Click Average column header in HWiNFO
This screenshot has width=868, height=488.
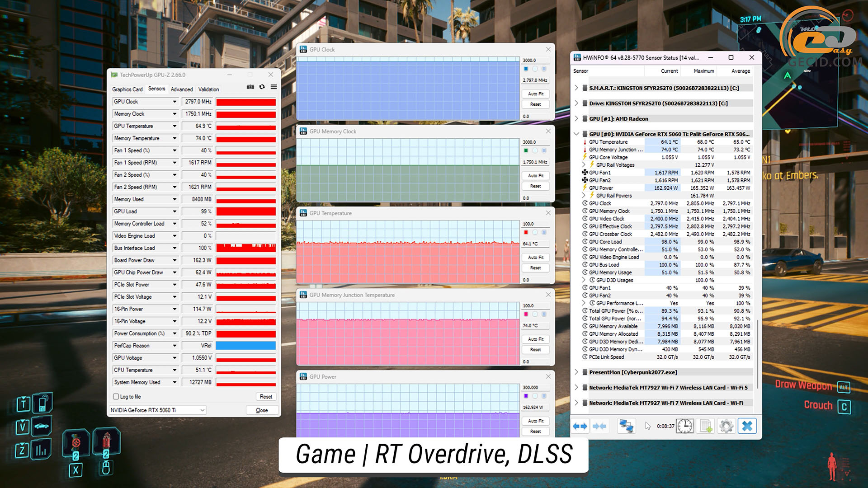pos(741,71)
